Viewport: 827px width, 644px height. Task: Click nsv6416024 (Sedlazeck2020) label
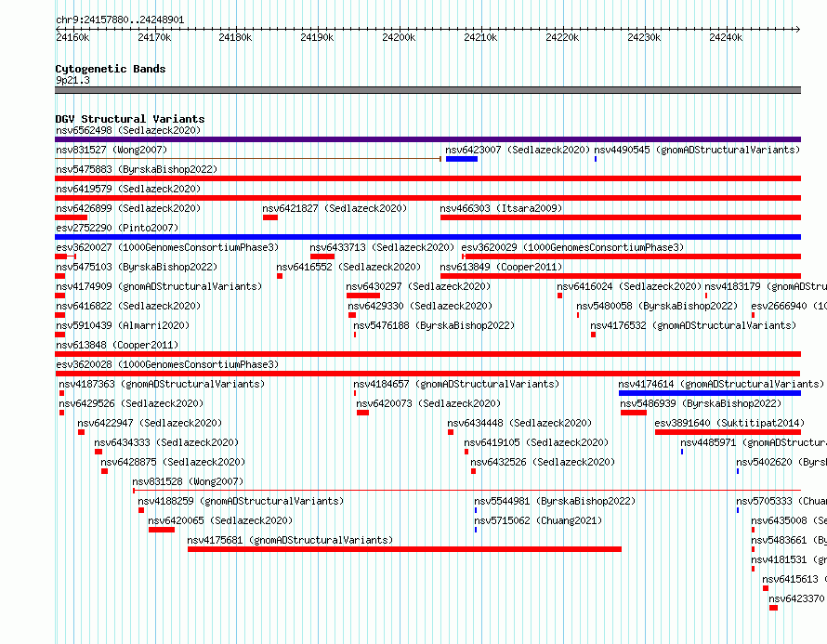pos(629,286)
